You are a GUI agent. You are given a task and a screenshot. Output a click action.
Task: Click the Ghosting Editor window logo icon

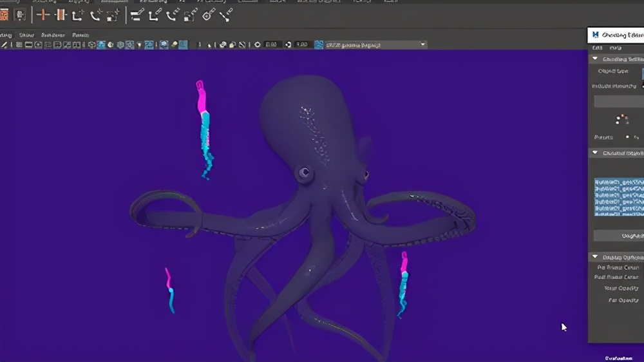coord(596,35)
